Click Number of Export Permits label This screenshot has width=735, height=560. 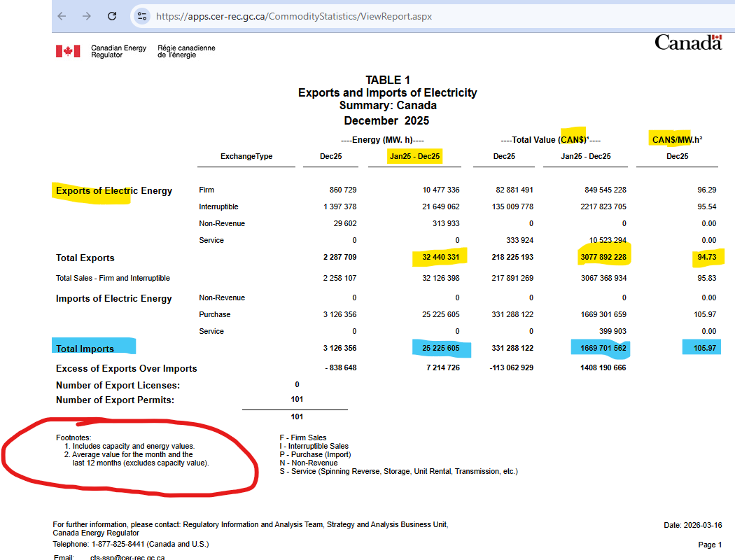point(115,400)
